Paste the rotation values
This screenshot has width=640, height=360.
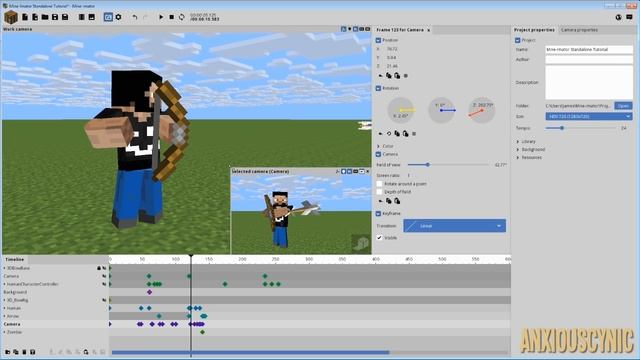(405, 133)
